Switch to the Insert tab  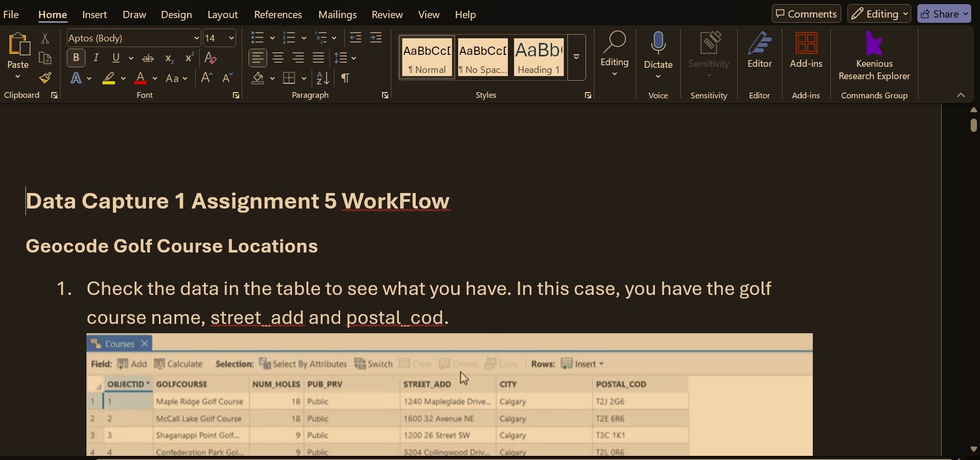[x=95, y=14]
